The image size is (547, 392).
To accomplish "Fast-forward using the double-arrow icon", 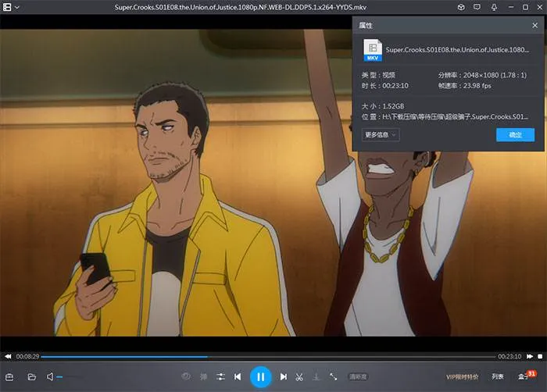I will point(530,356).
